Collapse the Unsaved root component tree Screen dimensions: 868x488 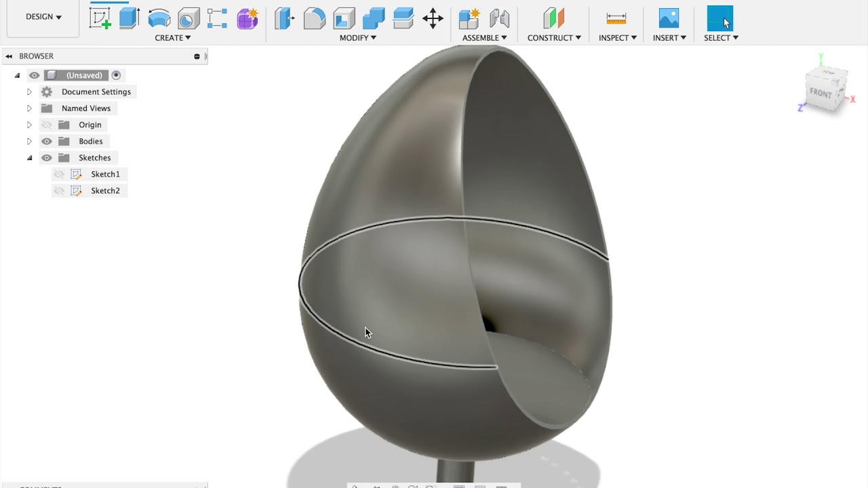(18, 75)
